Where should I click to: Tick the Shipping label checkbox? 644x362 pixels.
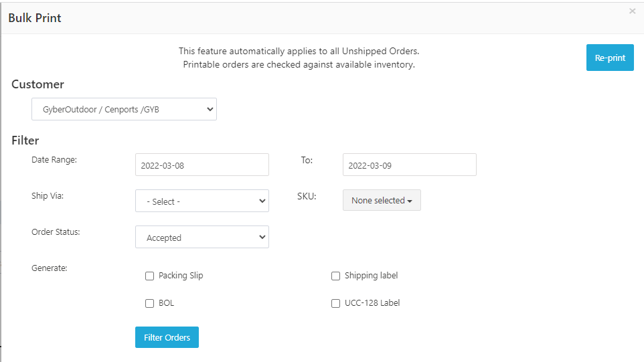click(x=336, y=276)
